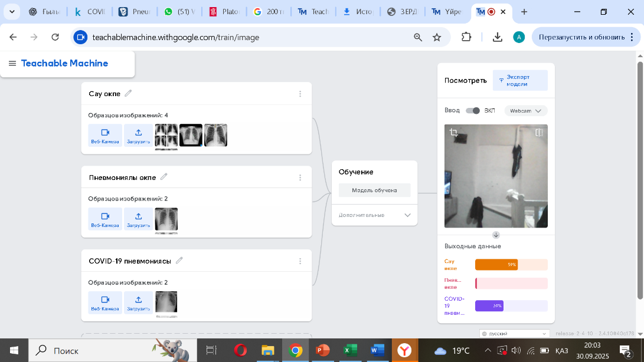
Task: Open Excel from the taskbar
Action: pos(350,351)
